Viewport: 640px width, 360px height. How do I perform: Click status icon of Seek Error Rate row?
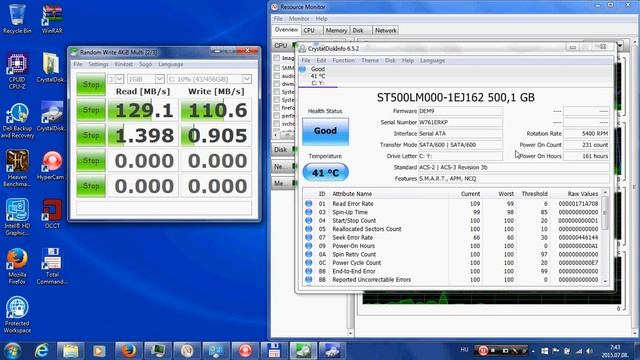[x=309, y=237]
